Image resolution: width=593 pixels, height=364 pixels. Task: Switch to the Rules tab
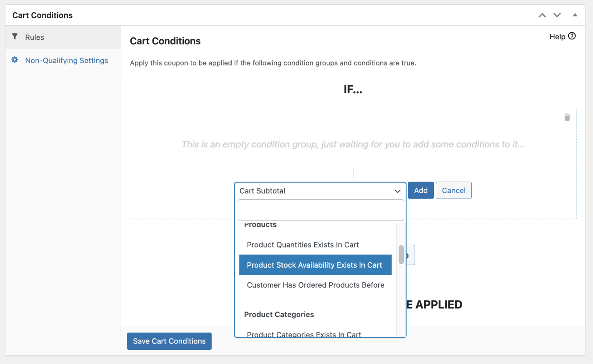tap(35, 37)
